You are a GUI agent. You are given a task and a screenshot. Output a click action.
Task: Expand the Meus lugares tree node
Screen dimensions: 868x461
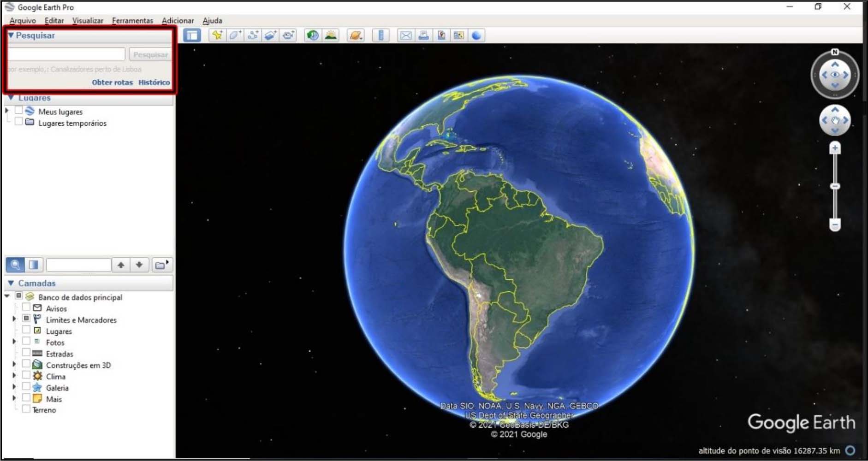pos(6,111)
